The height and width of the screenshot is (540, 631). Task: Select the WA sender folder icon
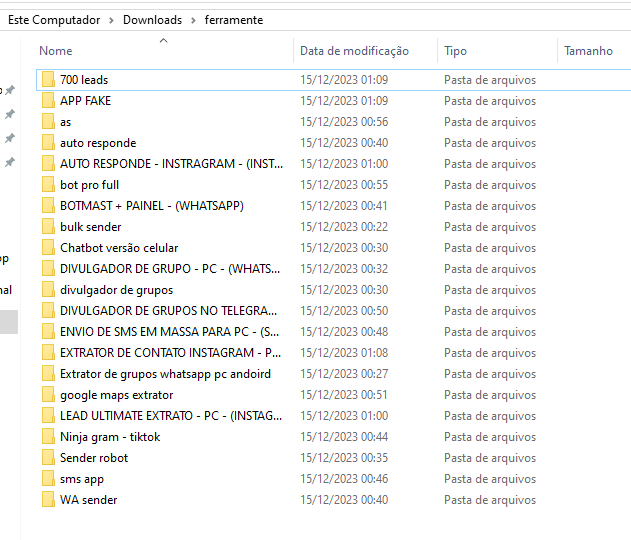[48, 499]
